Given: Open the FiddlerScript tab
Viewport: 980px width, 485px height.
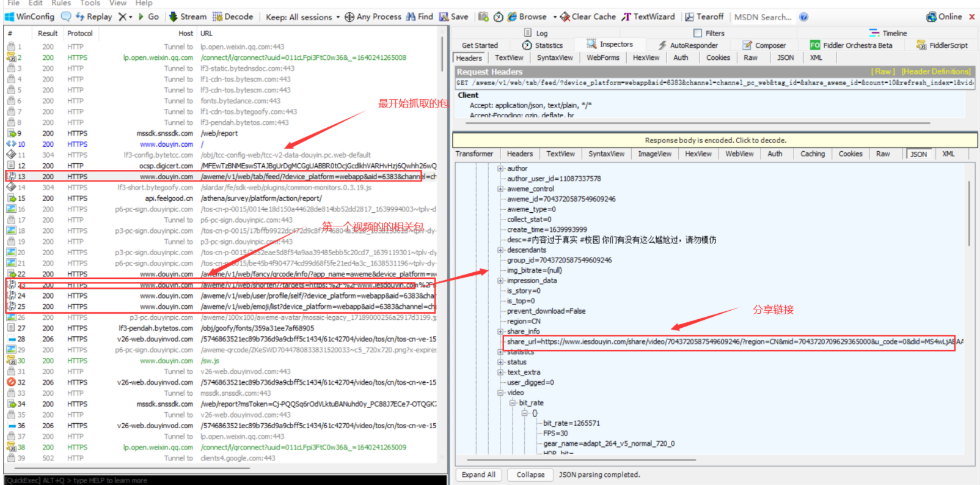Looking at the screenshot, I should coord(942,45).
